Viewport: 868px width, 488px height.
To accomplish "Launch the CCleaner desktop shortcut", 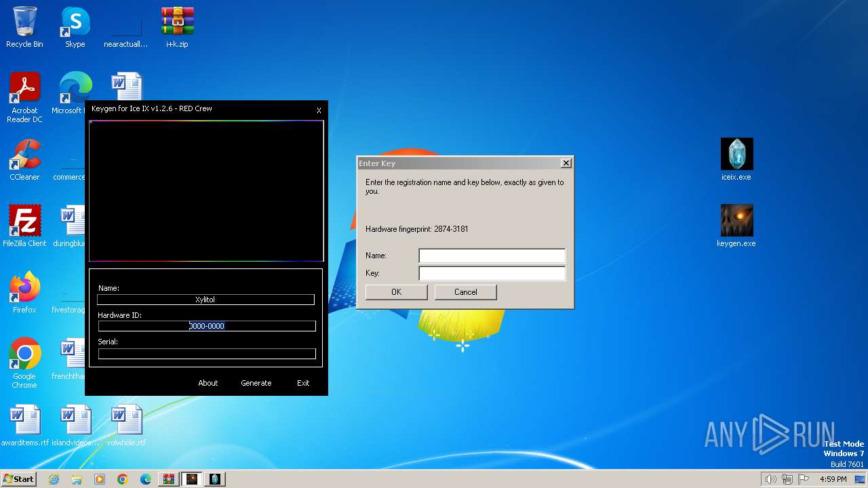I will 24,160.
